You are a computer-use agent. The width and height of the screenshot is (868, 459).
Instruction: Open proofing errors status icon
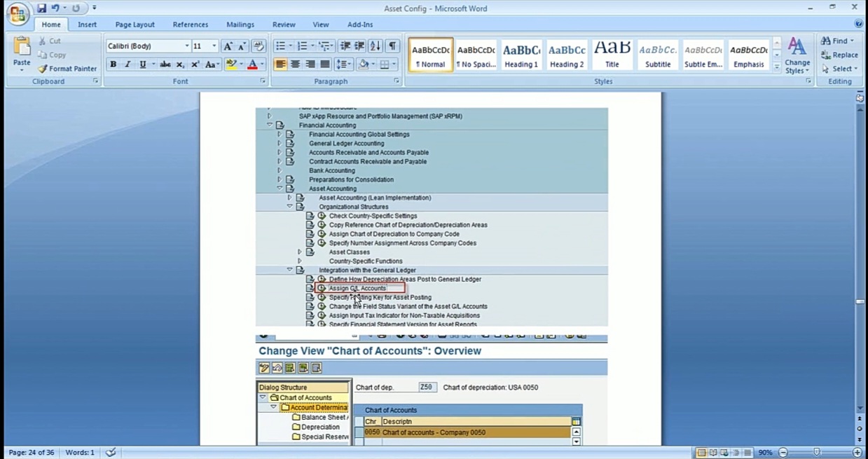[x=110, y=453]
